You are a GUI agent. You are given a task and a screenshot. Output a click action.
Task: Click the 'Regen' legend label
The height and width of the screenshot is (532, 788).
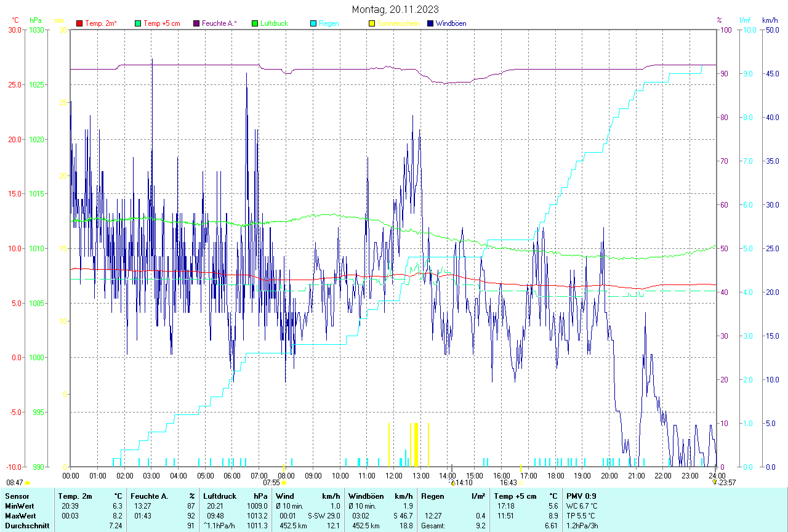pos(328,23)
